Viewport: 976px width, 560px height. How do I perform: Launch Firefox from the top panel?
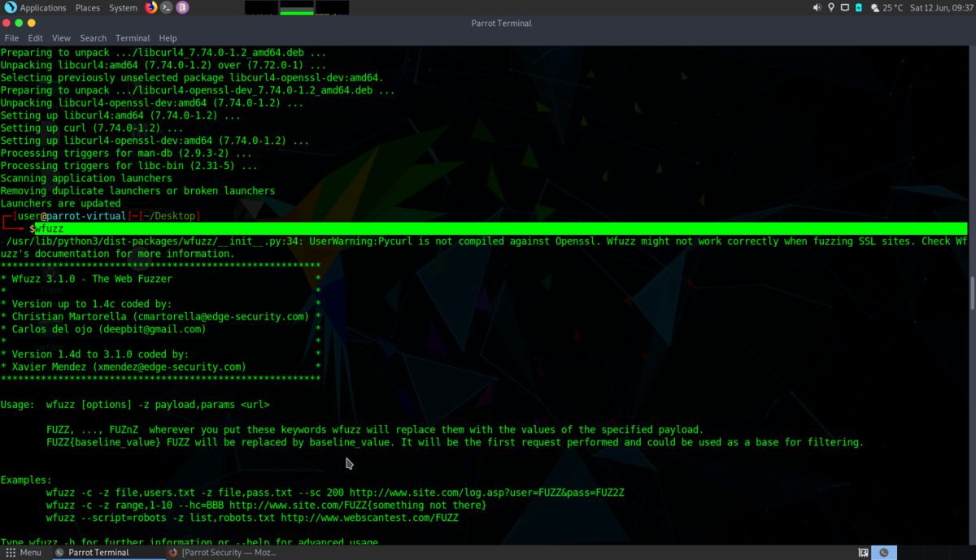pos(151,7)
